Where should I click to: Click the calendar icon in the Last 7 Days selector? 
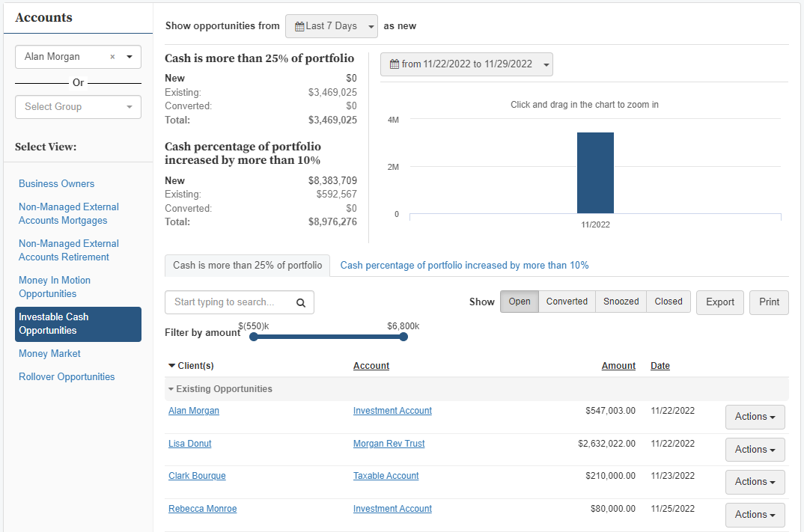[x=299, y=26]
